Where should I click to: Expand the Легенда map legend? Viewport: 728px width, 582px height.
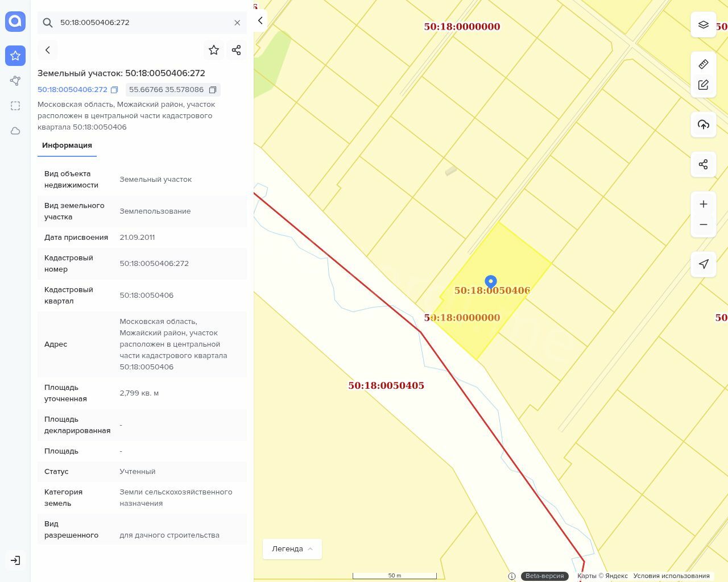click(292, 549)
